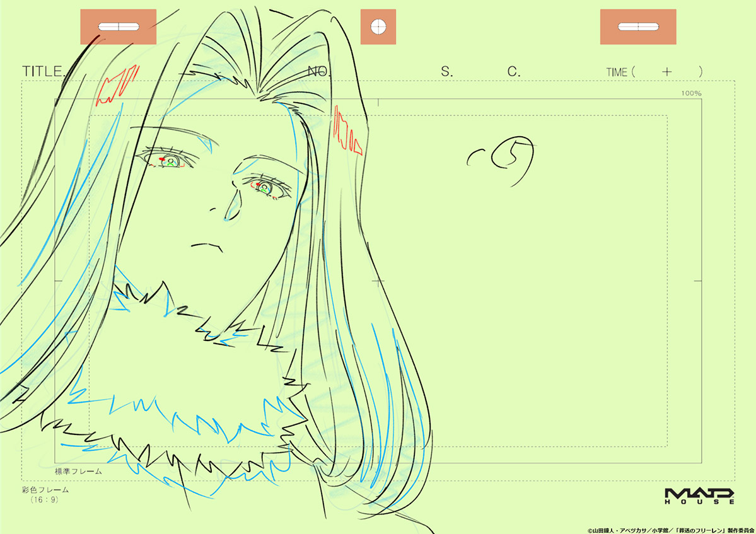Click the left orange peg hole marker
The width and height of the screenshot is (756, 534).
point(118,26)
